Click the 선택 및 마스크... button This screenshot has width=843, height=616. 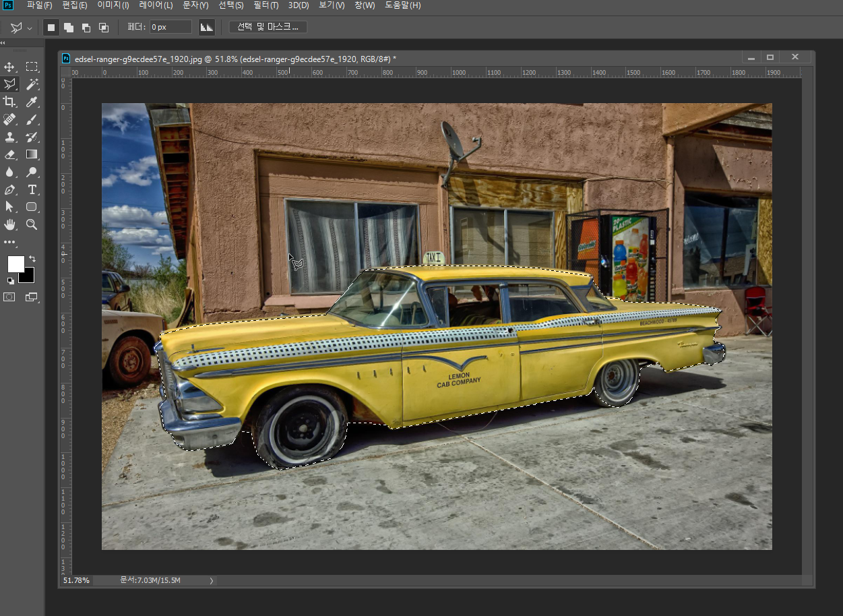click(x=268, y=27)
